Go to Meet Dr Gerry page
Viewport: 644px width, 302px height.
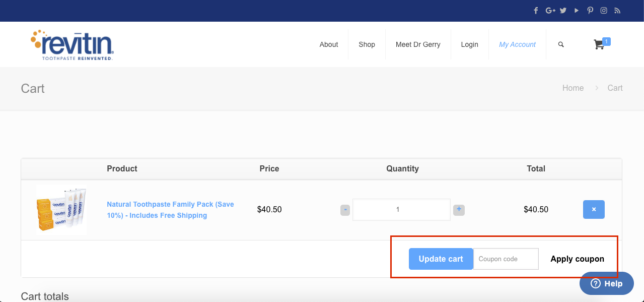click(418, 44)
